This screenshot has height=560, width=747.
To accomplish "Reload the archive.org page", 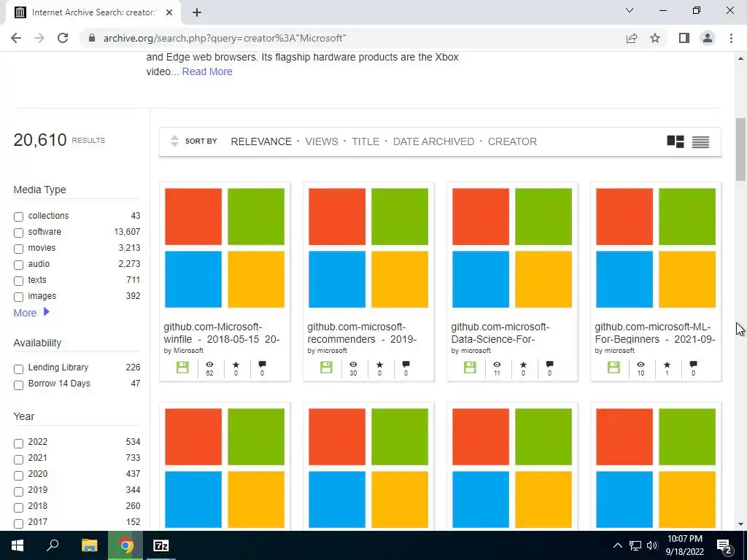I will (x=63, y=38).
